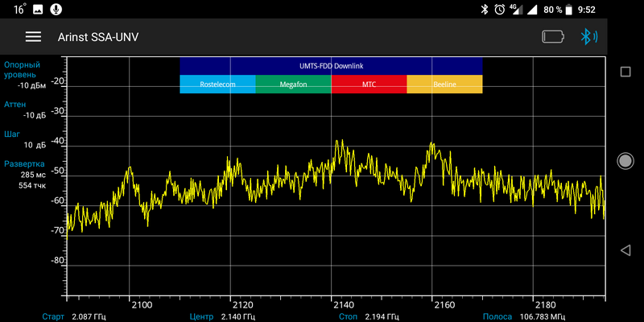Select the MTC red band segment
This screenshot has width=644, height=322.
(x=369, y=85)
